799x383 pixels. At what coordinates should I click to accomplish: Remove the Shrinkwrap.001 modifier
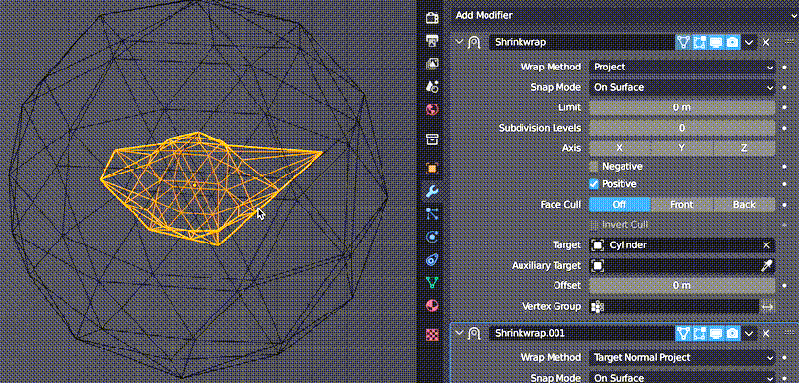coord(766,334)
